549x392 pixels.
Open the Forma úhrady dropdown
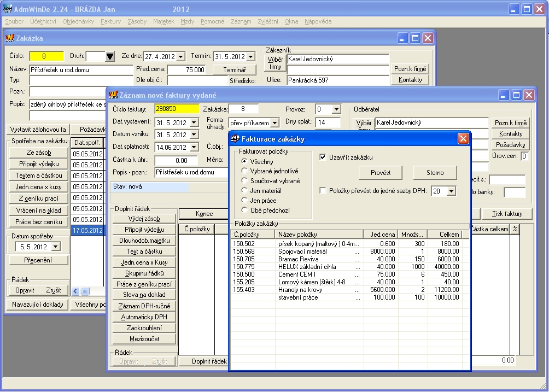pos(275,123)
